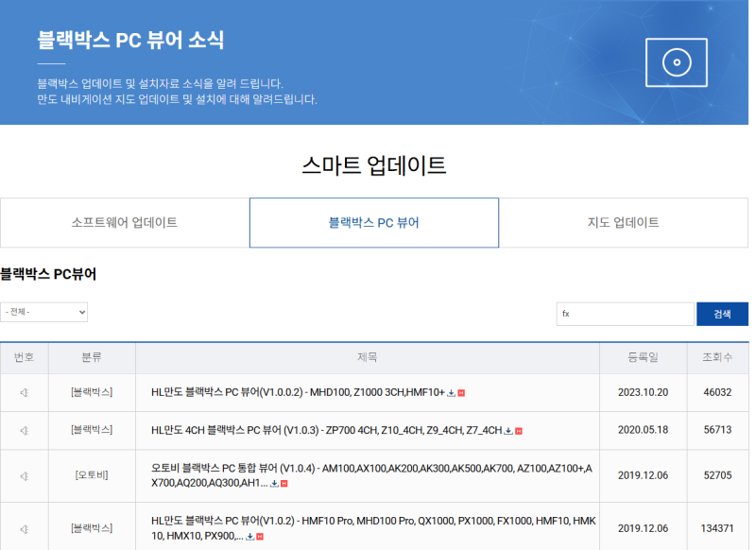This screenshot has height=550, width=756.
Task: Click the view count 134371
Action: coord(717,528)
